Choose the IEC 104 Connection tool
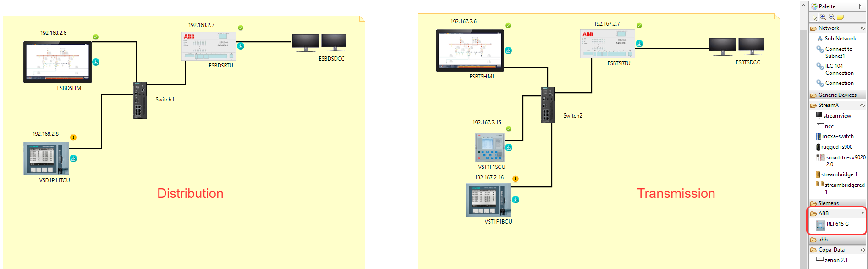 [839, 69]
